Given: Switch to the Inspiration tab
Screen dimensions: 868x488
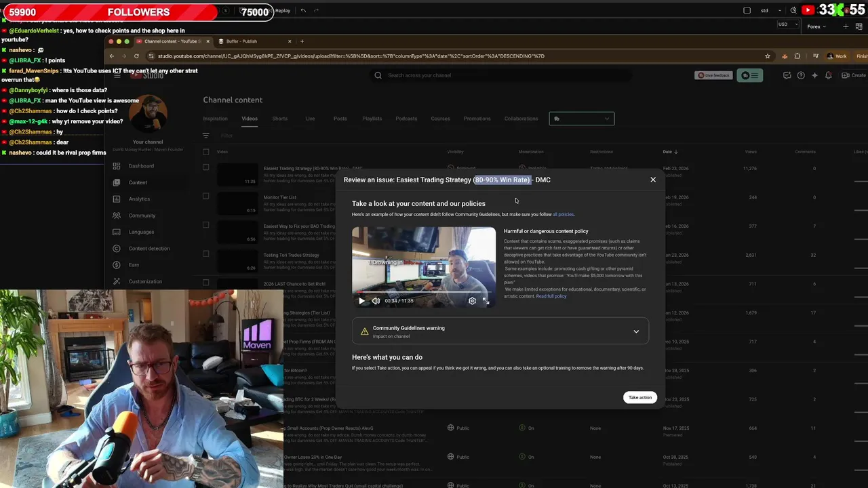Looking at the screenshot, I should (x=216, y=119).
